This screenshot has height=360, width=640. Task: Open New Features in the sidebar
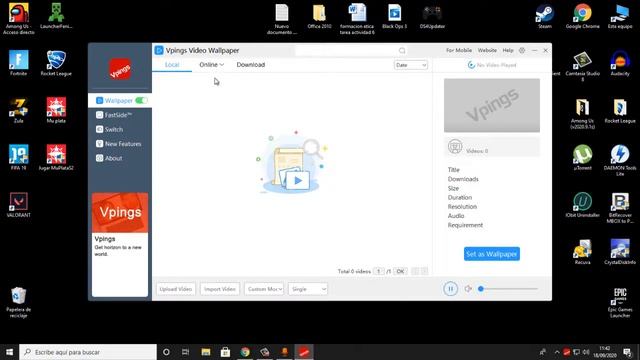[x=119, y=144]
